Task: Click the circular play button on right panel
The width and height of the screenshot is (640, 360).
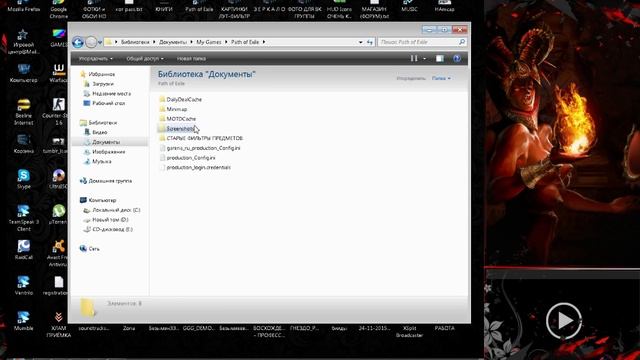Action: point(564,321)
